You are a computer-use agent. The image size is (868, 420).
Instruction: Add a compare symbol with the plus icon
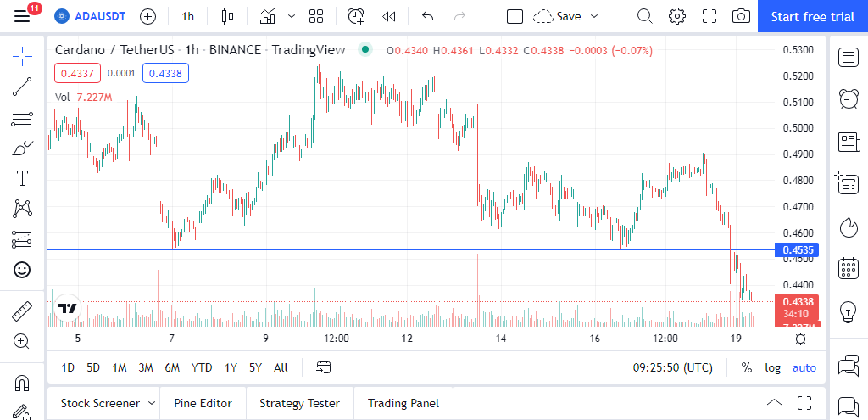[x=147, y=17]
